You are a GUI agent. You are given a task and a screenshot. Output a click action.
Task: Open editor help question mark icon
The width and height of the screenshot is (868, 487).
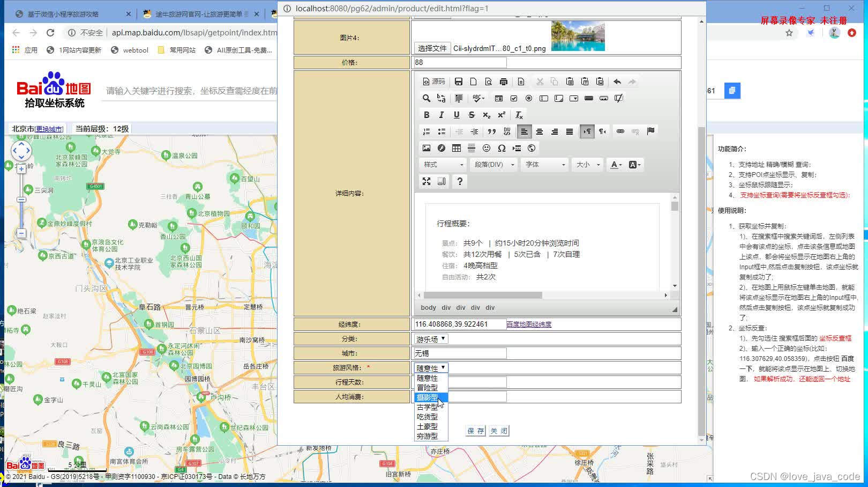click(x=459, y=181)
